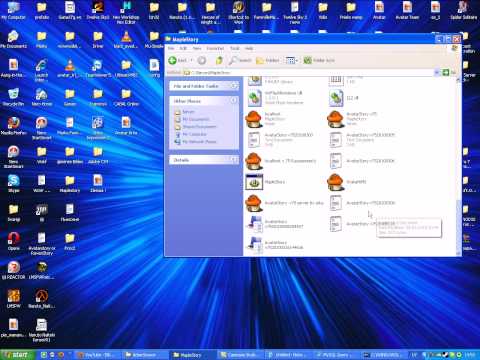Open the Search tool in toolbar
This screenshot has width=480, height=360.
[240, 60]
